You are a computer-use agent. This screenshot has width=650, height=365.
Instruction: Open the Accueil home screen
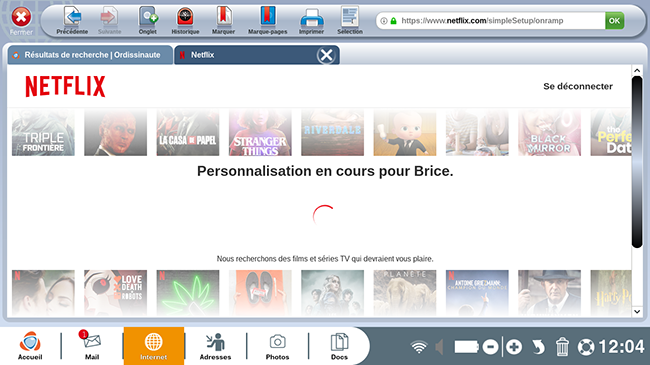[30, 346]
